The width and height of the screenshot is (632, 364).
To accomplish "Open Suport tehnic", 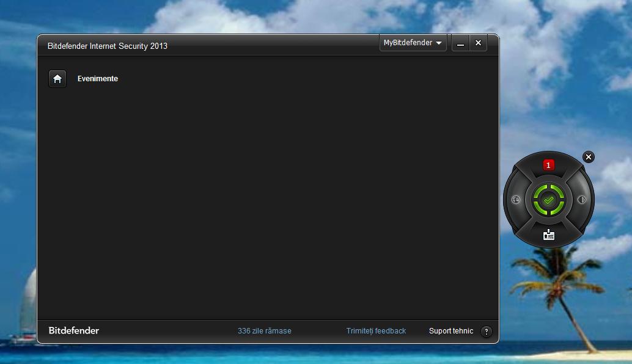I will [451, 331].
